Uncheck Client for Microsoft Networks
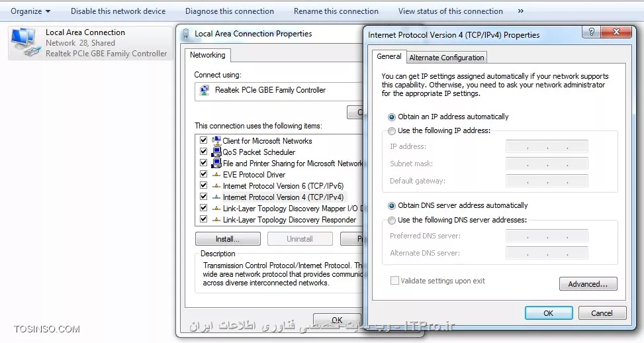 pyautogui.click(x=203, y=140)
